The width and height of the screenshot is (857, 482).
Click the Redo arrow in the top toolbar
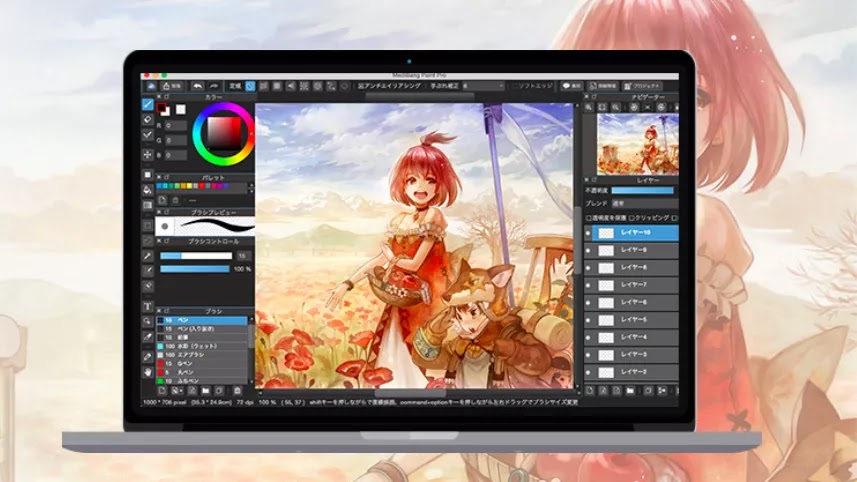(x=214, y=86)
